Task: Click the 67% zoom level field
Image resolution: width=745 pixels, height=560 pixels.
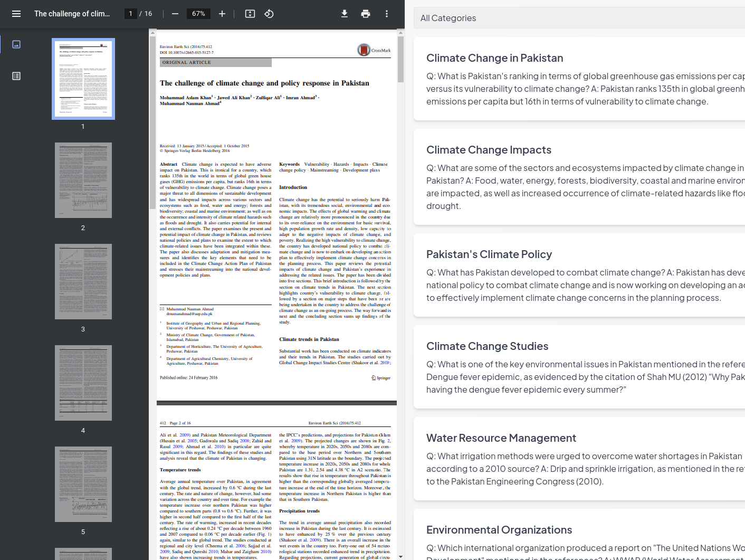Action: 198,14
